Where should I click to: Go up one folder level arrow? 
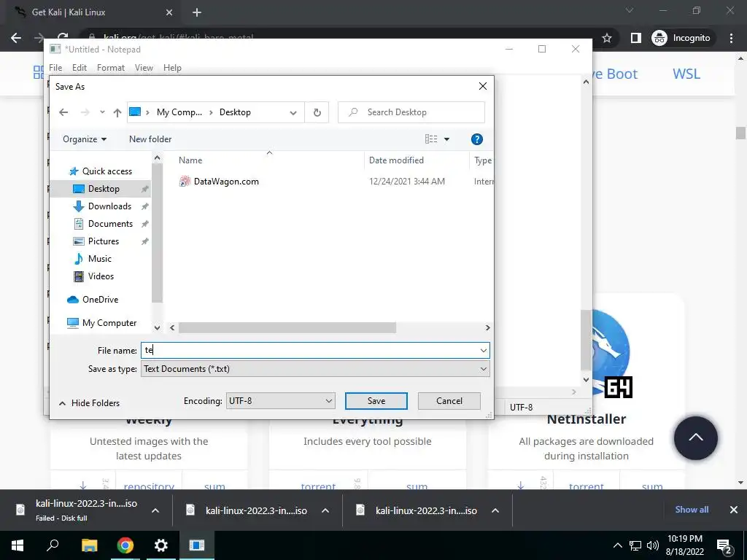tap(117, 112)
